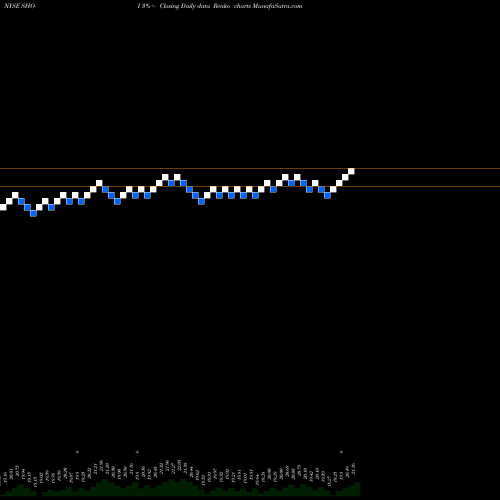Click the first green volume bar at far left
The width and height of the screenshot is (500, 500).
click(x=3, y=494)
